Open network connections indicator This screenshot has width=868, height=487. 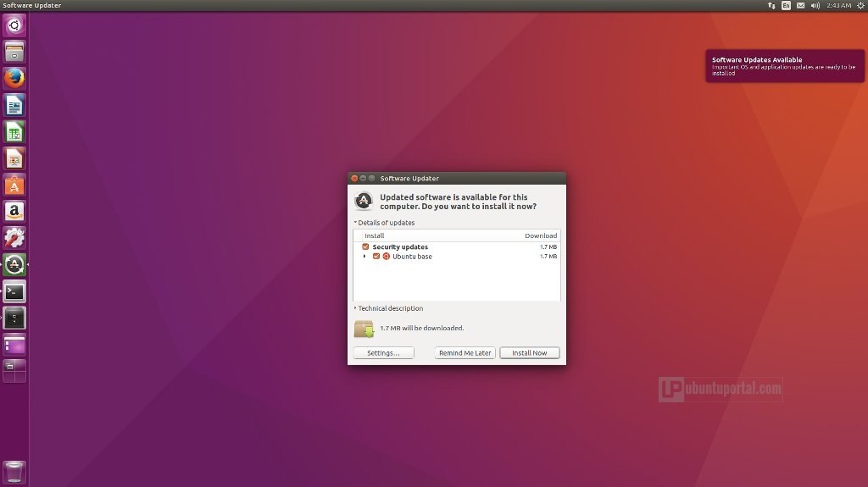pyautogui.click(x=771, y=6)
